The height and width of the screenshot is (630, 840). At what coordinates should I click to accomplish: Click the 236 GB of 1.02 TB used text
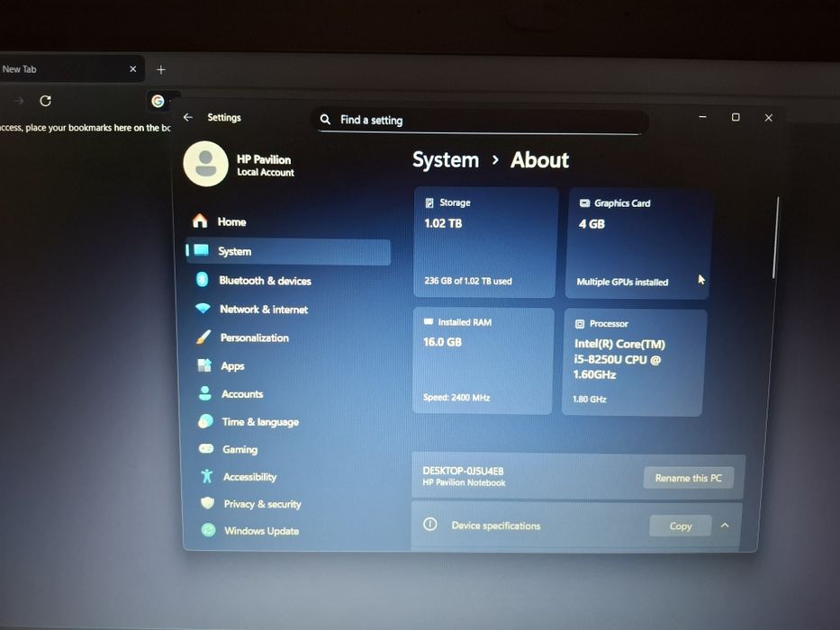point(467,281)
